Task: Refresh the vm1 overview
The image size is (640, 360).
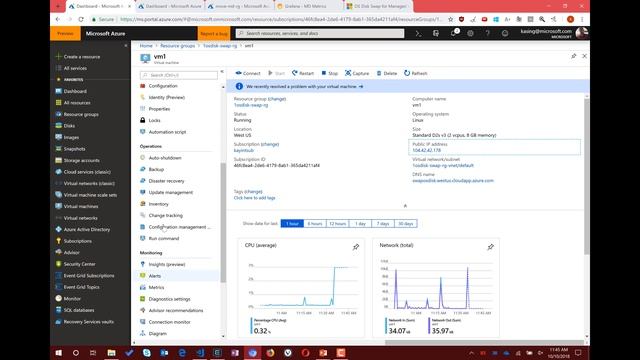Action: 416,73
